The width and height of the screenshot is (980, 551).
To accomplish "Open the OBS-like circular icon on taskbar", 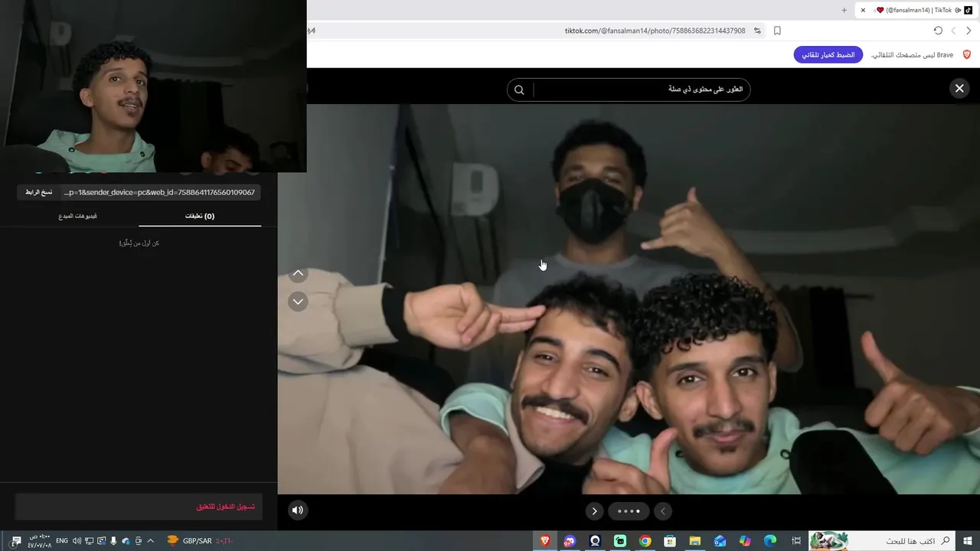I will click(x=595, y=541).
